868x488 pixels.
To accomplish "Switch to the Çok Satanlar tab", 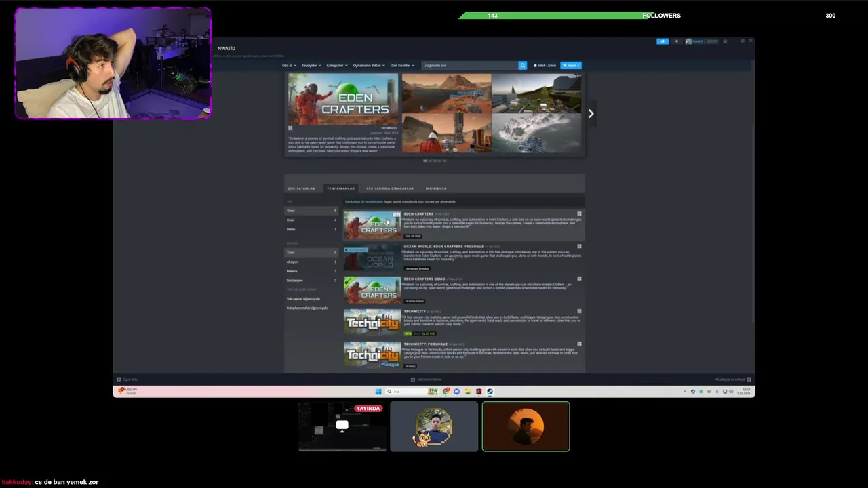I will [301, 188].
